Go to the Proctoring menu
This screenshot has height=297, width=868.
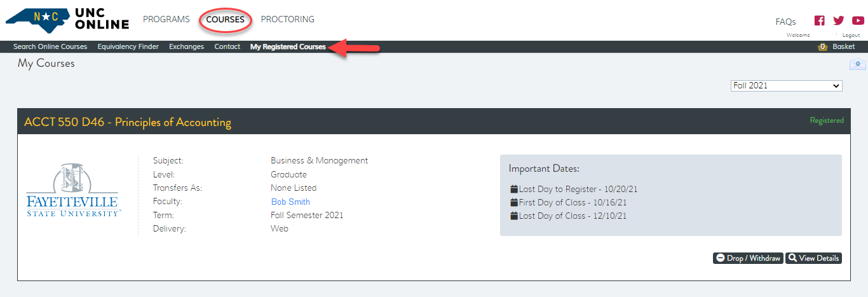pos(287,19)
